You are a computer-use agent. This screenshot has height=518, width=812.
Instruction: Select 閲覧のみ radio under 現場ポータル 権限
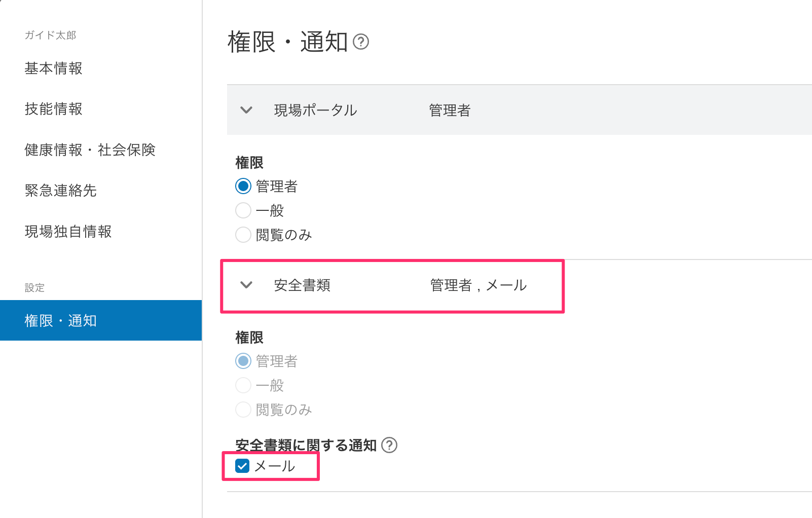(x=243, y=235)
